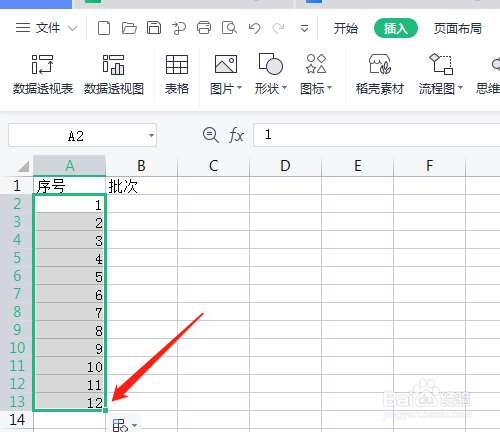This screenshot has width=500, height=432.
Task: Select row 7 header
Action: 17,293
